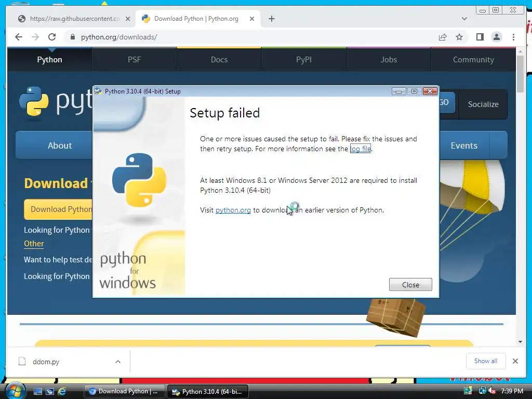Viewport: 532px width, 399px height.
Task: Expand ddom.py download options chevron
Action: pyautogui.click(x=118, y=362)
